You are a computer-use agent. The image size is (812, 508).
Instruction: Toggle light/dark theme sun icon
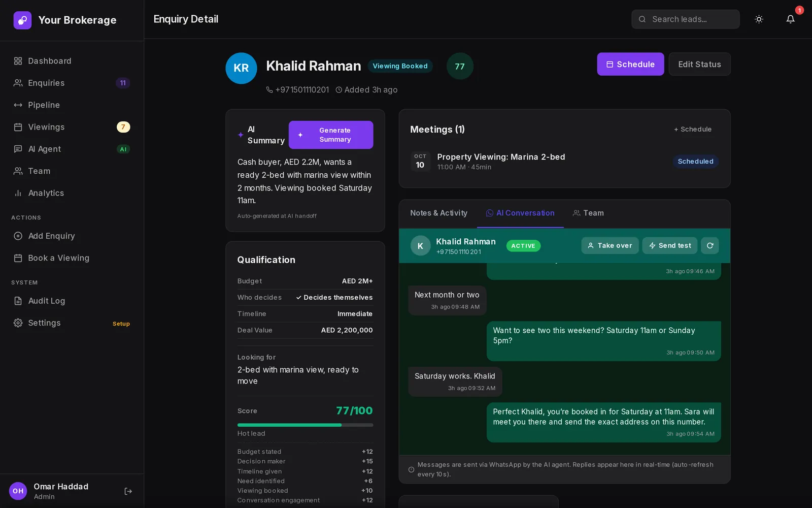[x=759, y=19]
